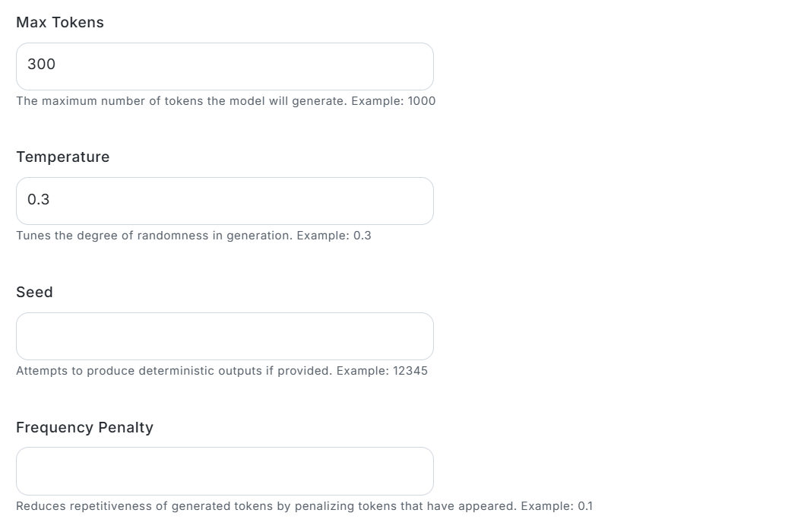Select the empty Frequency Penalty input box

pos(225,471)
